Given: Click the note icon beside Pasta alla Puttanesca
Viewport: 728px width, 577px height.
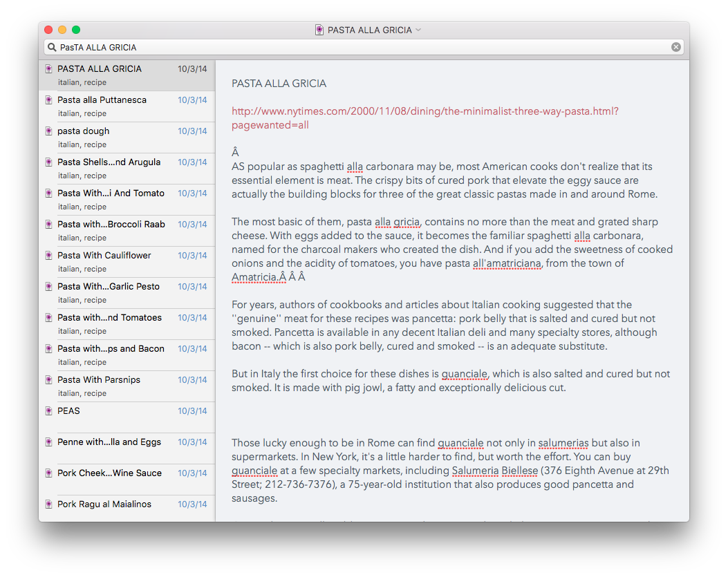Looking at the screenshot, I should click(49, 100).
